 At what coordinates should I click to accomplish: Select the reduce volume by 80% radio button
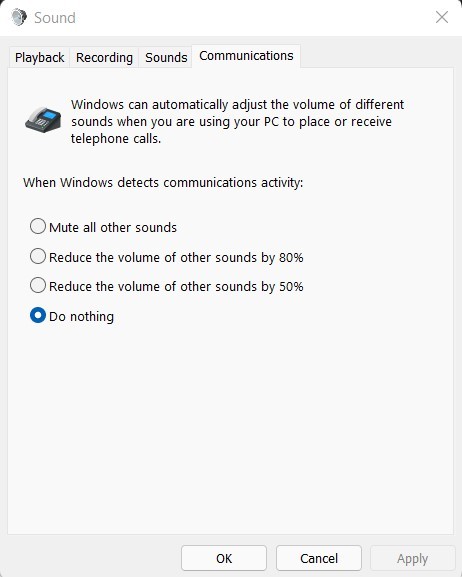38,256
